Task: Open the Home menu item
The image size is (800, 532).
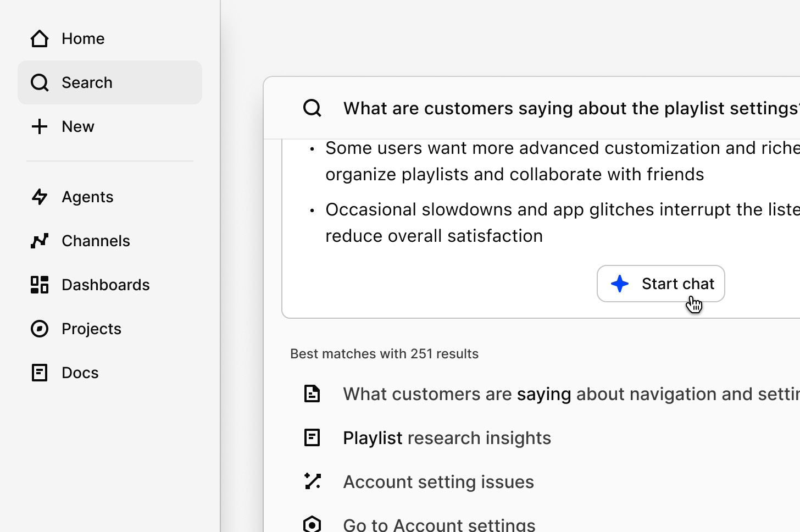Action: 110,38
